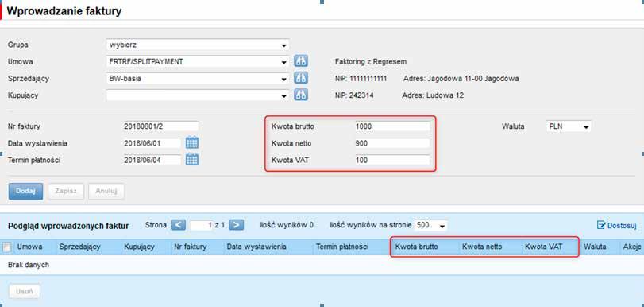Click the Akcje column header
The image size is (644, 307).
tap(631, 247)
